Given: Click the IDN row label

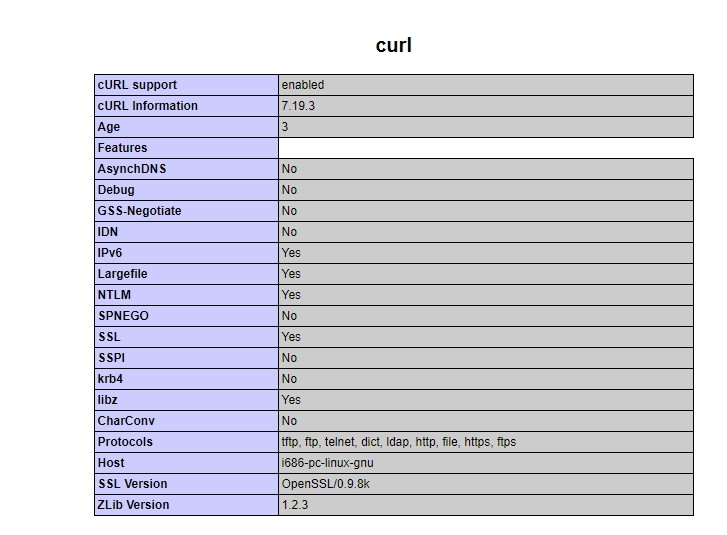Looking at the screenshot, I should [108, 232].
